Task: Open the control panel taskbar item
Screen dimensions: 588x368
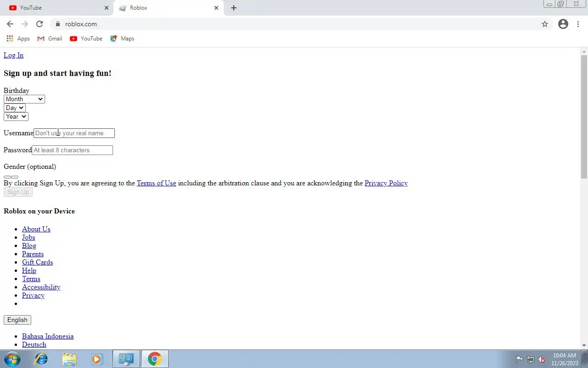Action: click(126, 359)
